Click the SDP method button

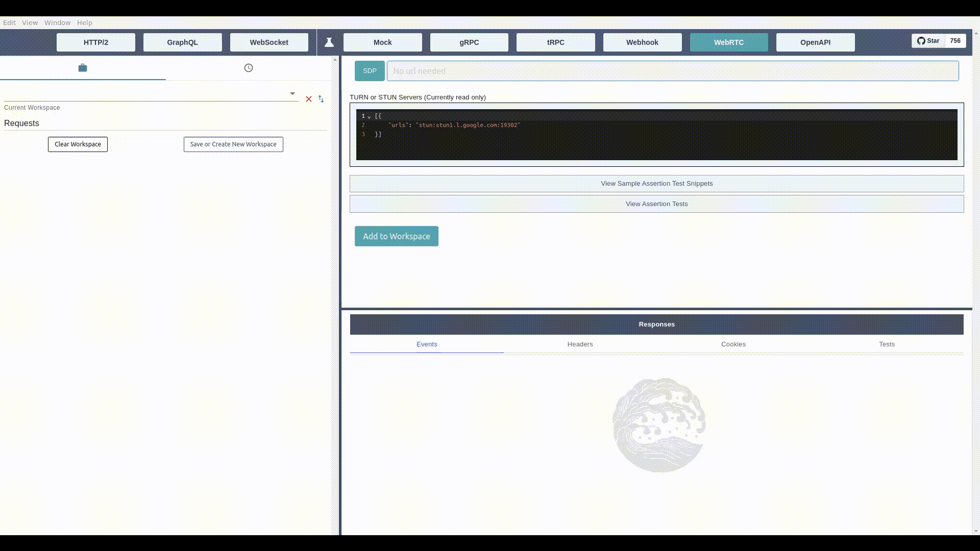click(x=370, y=71)
